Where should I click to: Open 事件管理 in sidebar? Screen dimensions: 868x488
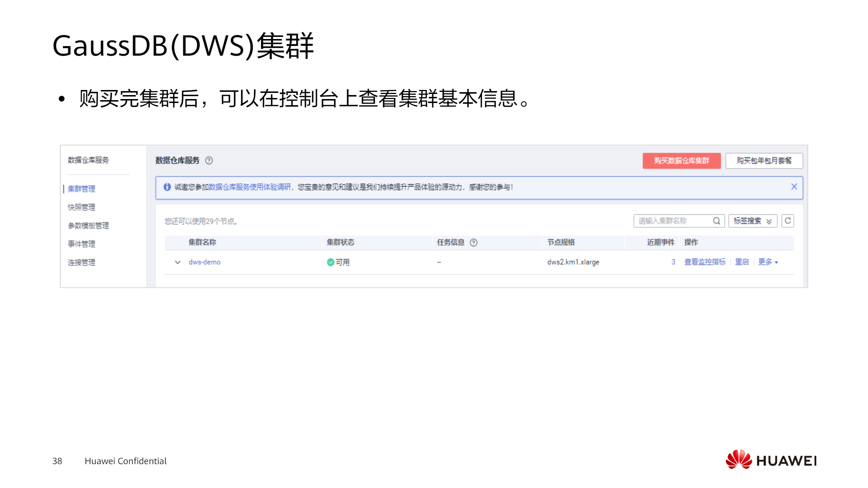tap(81, 244)
